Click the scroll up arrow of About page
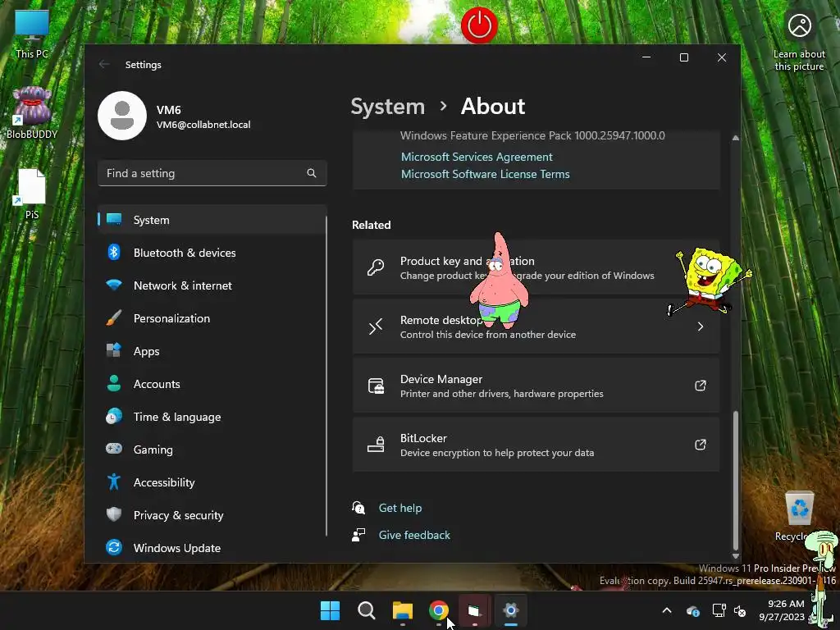840x630 pixels. click(x=736, y=138)
